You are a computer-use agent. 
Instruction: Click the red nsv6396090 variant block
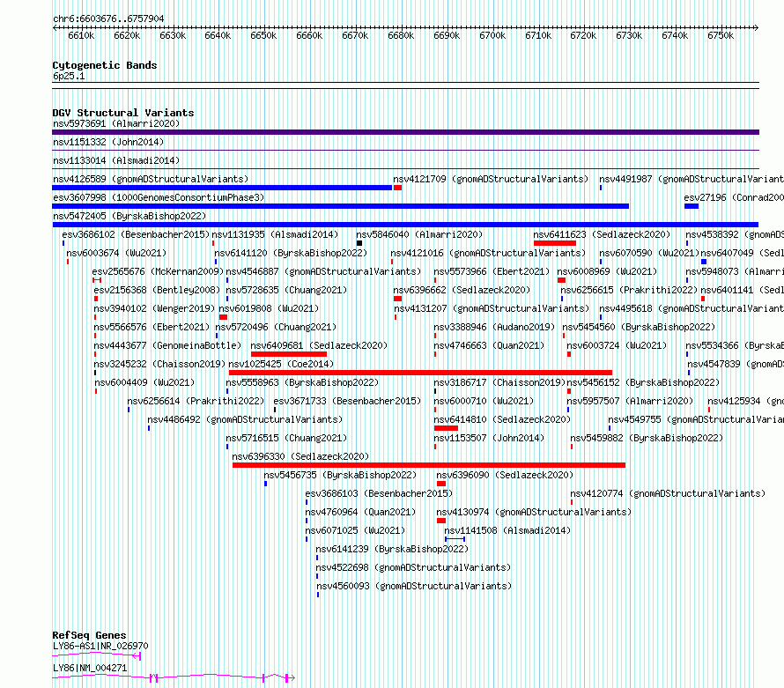point(441,484)
